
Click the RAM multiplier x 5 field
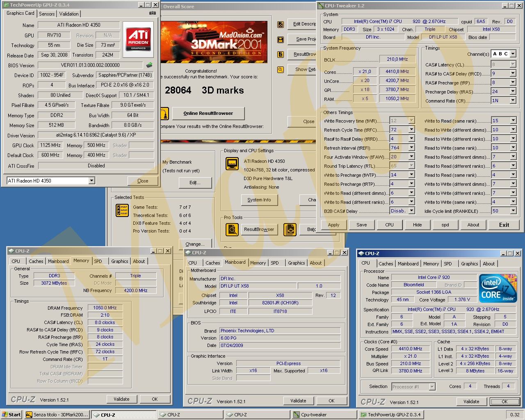365,98
